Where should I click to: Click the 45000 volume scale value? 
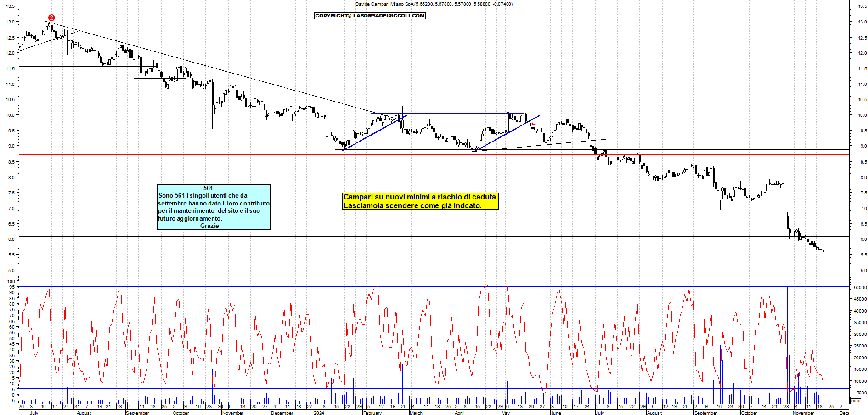pos(860,299)
